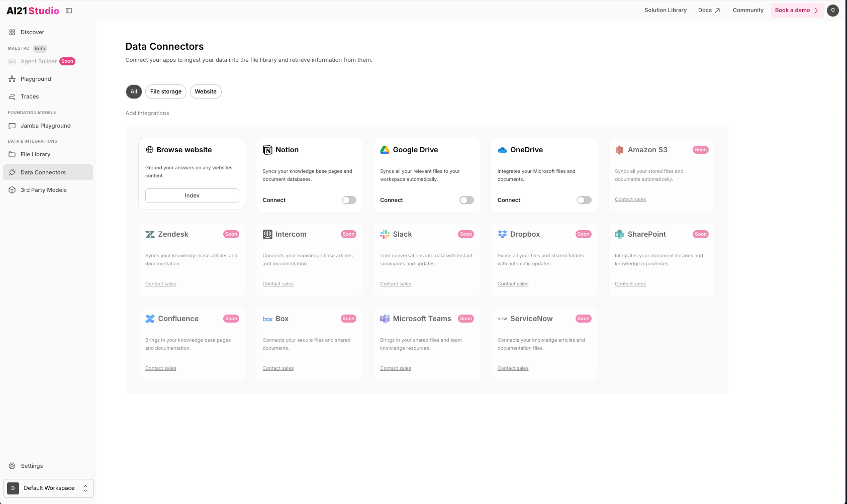Click Contact sales under Box

tap(278, 368)
